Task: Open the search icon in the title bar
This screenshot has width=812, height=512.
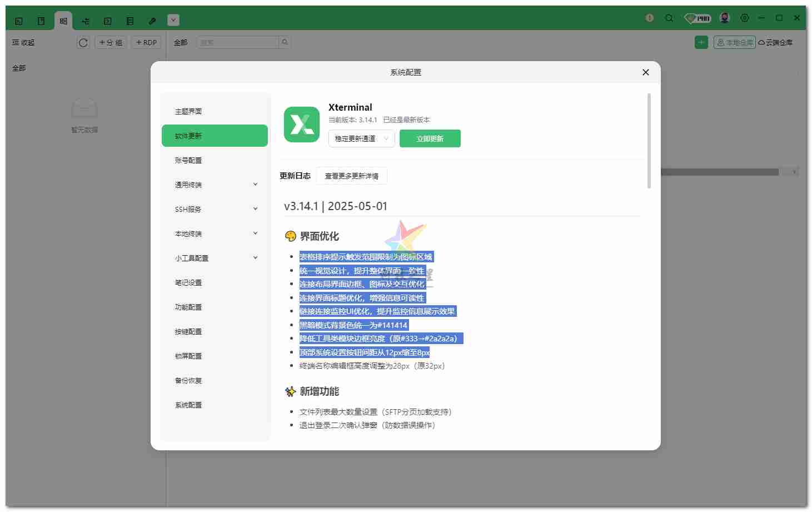Action: (669, 18)
